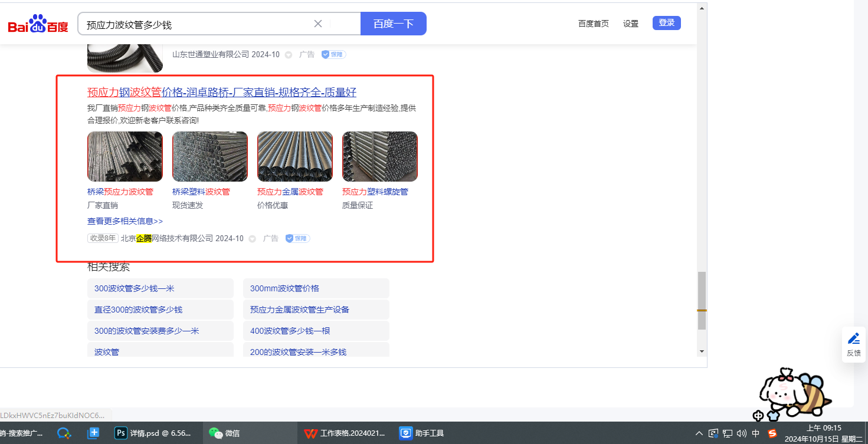This screenshot has width=868, height=444.
Task: Show hidden system tray icons chevron
Action: point(699,433)
